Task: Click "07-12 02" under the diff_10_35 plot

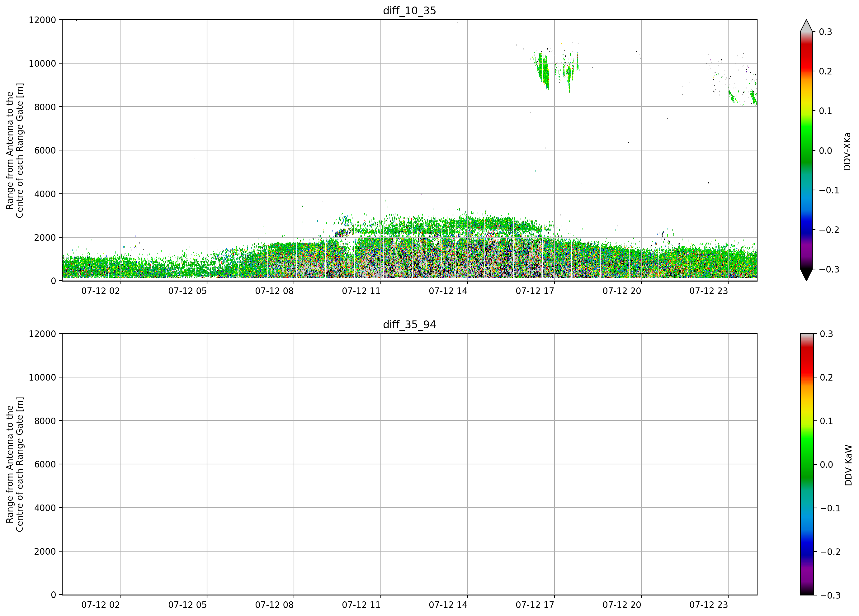Action: pos(101,291)
